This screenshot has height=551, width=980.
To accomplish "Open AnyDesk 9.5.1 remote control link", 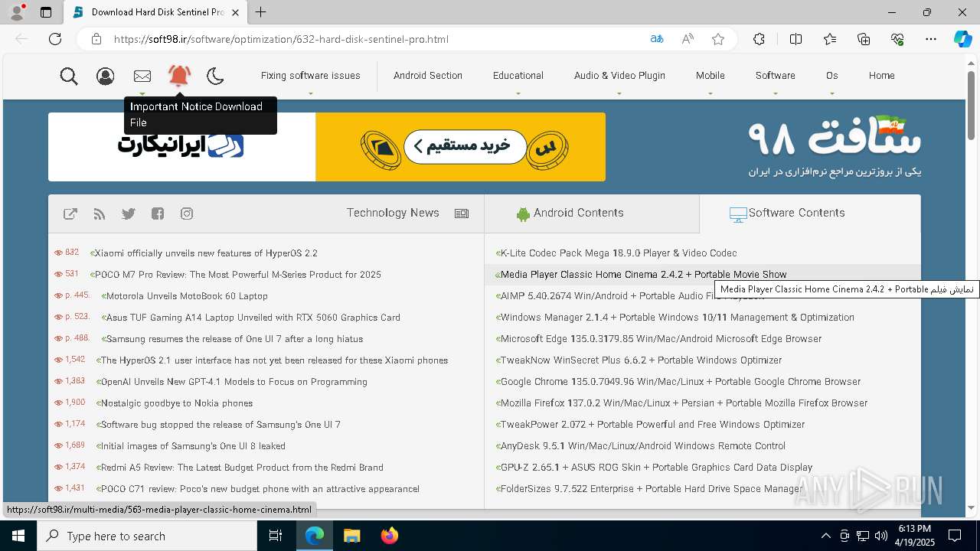I will tap(642, 446).
